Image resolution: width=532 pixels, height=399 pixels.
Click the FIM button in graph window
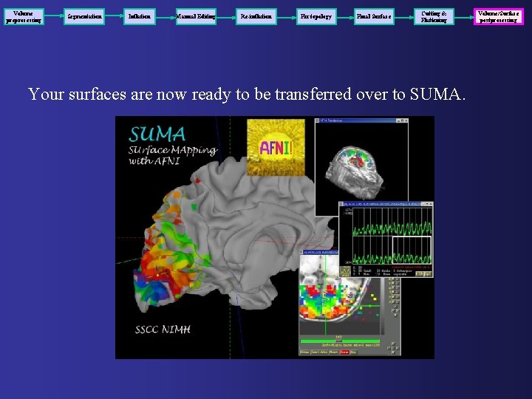pyautogui.click(x=420, y=273)
